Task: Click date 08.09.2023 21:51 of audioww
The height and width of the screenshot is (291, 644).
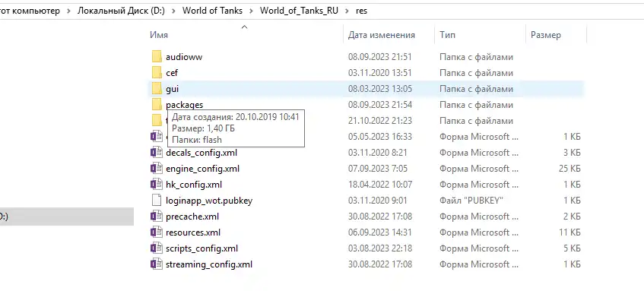Action: pyautogui.click(x=380, y=57)
